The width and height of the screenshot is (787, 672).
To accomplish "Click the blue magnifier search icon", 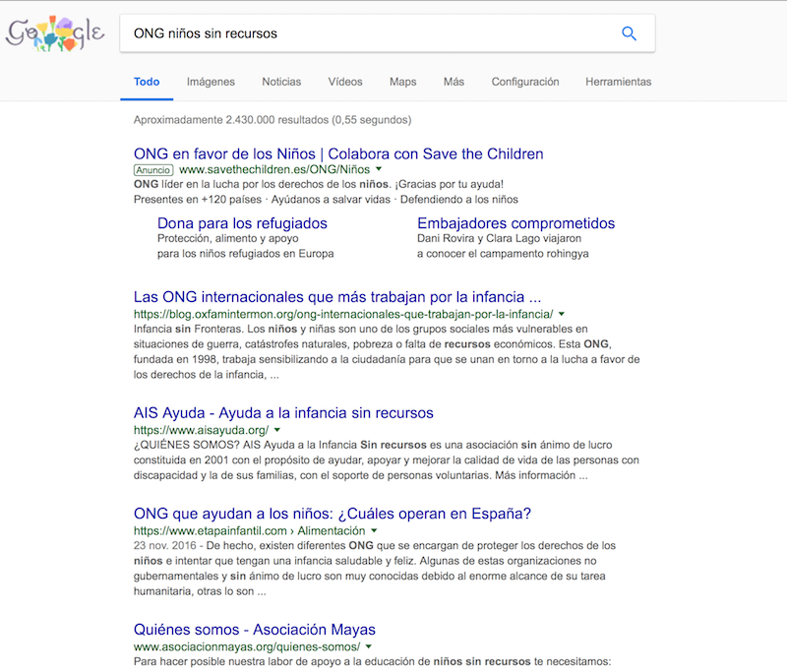I will click(x=629, y=33).
